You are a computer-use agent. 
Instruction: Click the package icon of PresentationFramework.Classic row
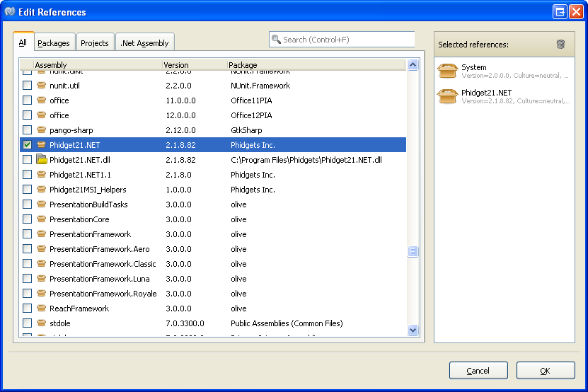point(42,264)
